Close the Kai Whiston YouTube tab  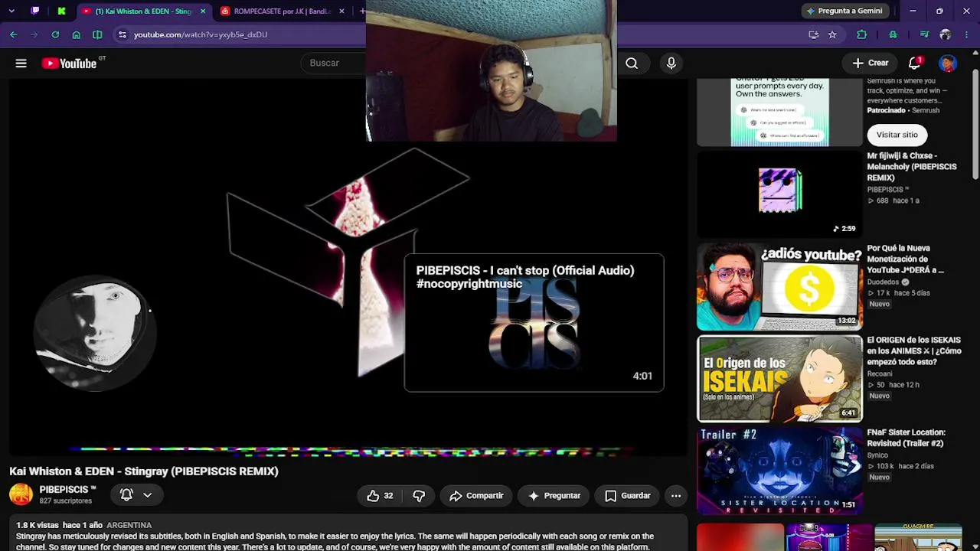tap(203, 11)
